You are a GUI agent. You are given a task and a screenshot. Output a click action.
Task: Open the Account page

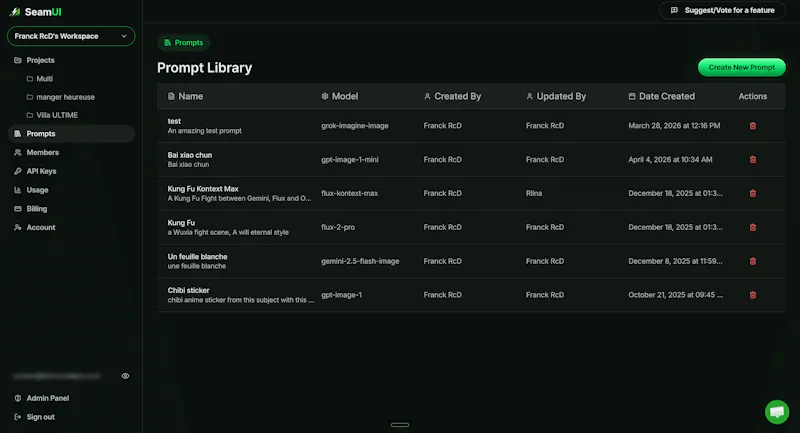tap(41, 227)
